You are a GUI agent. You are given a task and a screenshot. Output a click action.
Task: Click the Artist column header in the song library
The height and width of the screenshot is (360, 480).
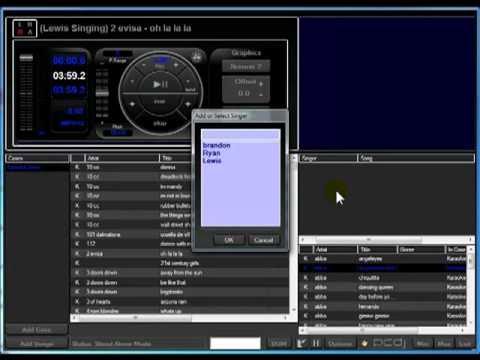pos(122,158)
